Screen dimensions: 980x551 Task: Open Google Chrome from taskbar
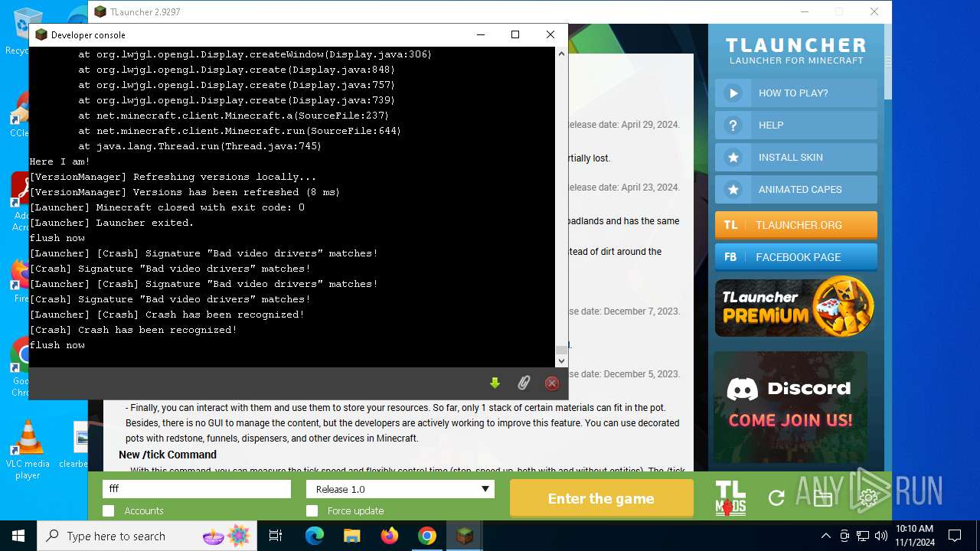point(427,536)
